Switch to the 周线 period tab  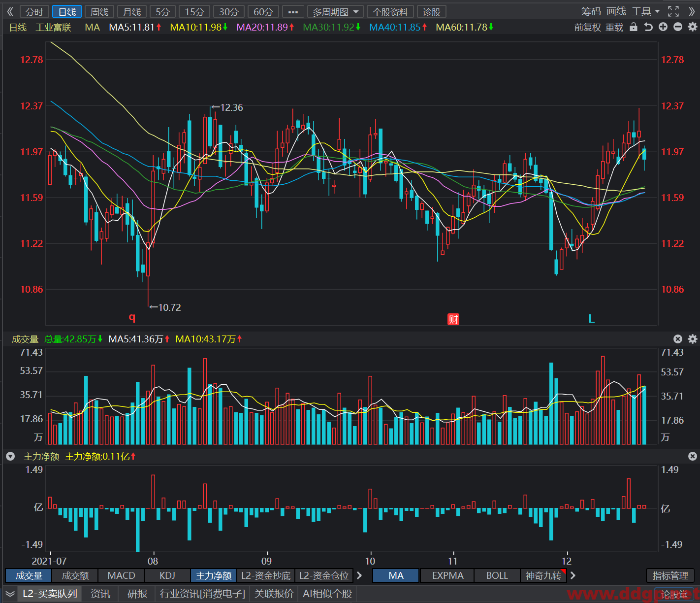pos(99,12)
